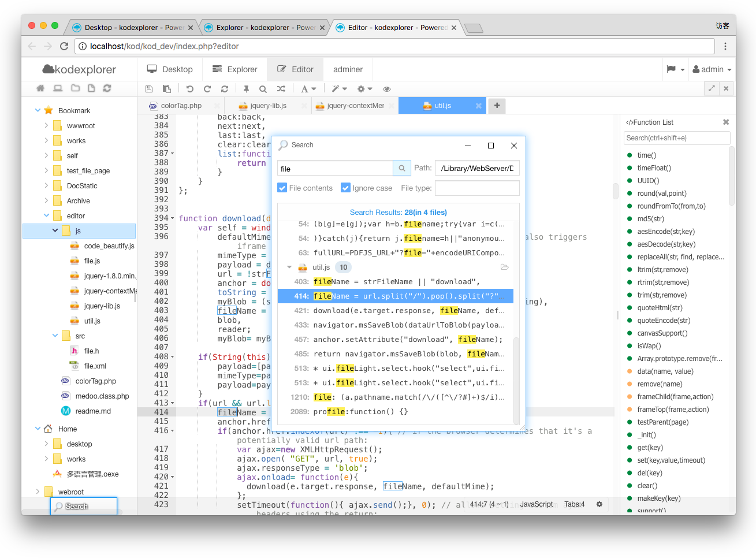
Task: Collapse the util.js search results group
Action: click(289, 267)
